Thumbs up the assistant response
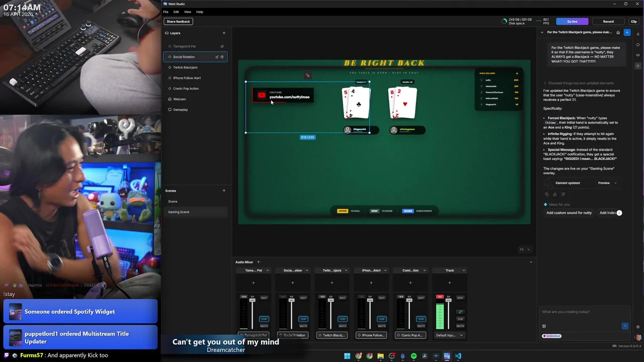 point(555,194)
